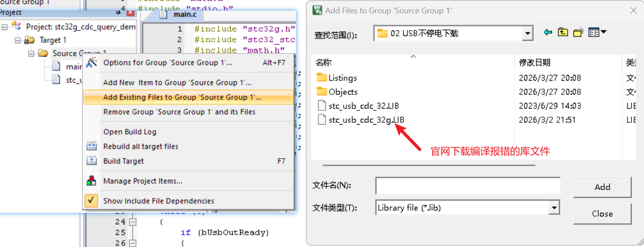Click the back arrow navigation icon
The image size is (644, 247).
pos(548,32)
